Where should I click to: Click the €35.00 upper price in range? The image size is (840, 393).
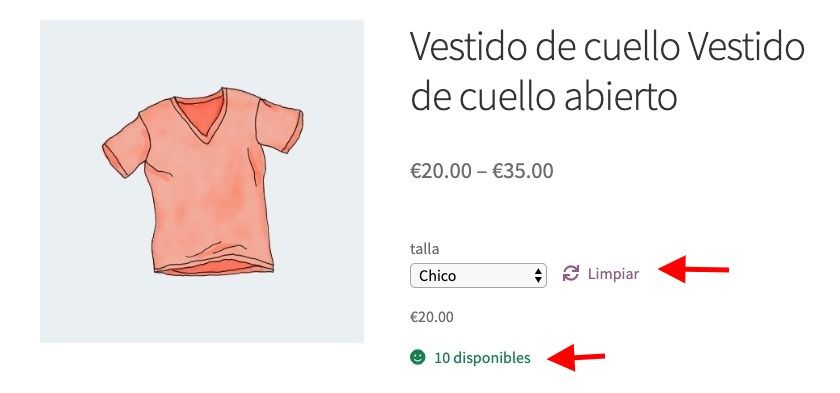523,171
